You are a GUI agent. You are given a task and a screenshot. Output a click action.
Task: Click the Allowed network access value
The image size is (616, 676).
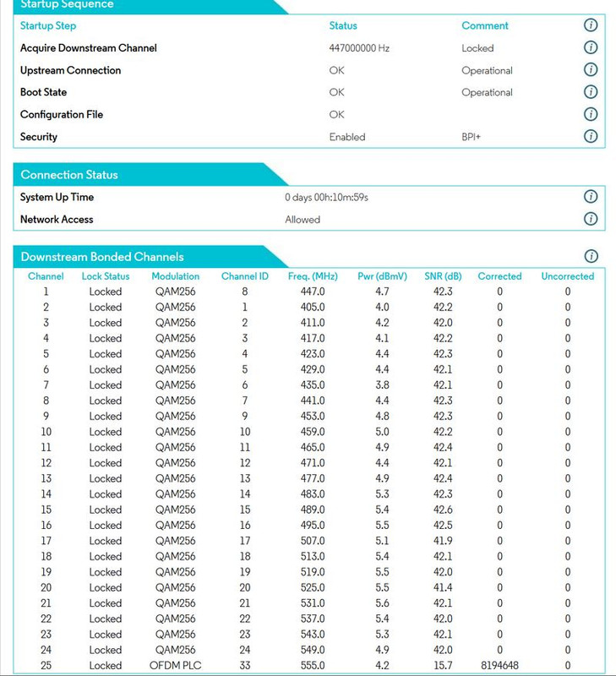point(303,220)
